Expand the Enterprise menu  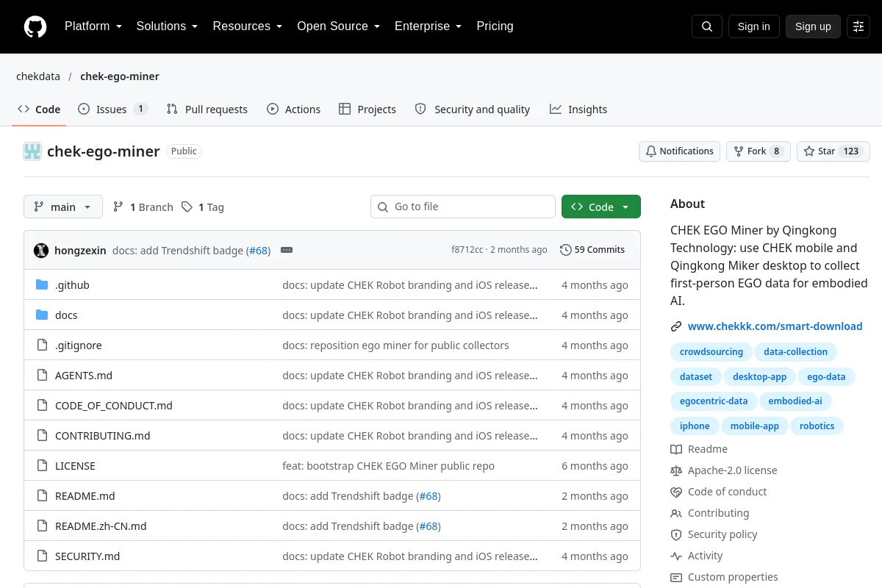click(428, 26)
